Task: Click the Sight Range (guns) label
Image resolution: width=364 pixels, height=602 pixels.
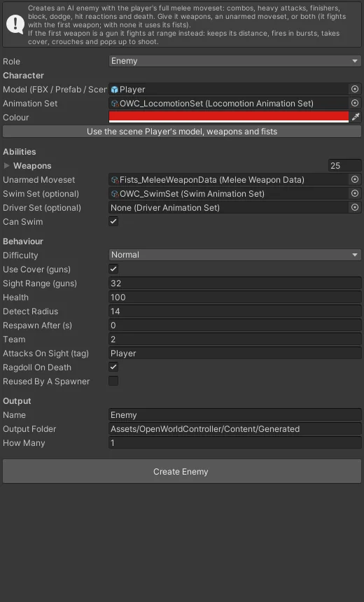Action: pyautogui.click(x=40, y=283)
